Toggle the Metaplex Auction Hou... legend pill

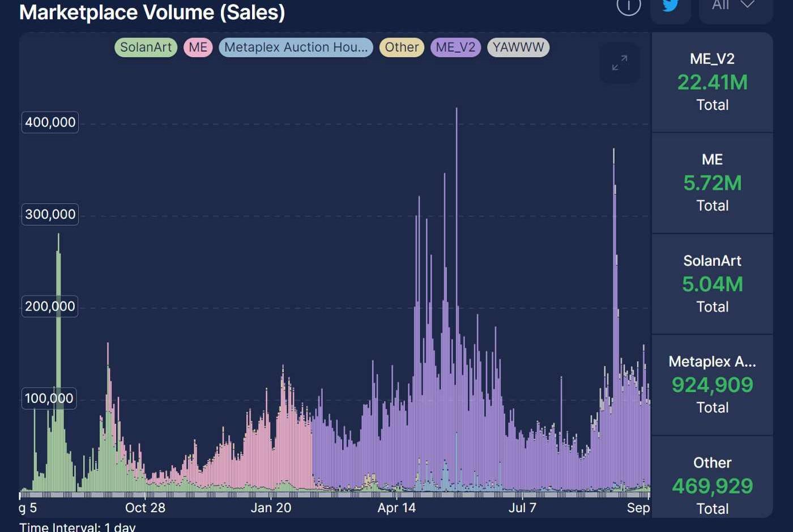pyautogui.click(x=296, y=48)
